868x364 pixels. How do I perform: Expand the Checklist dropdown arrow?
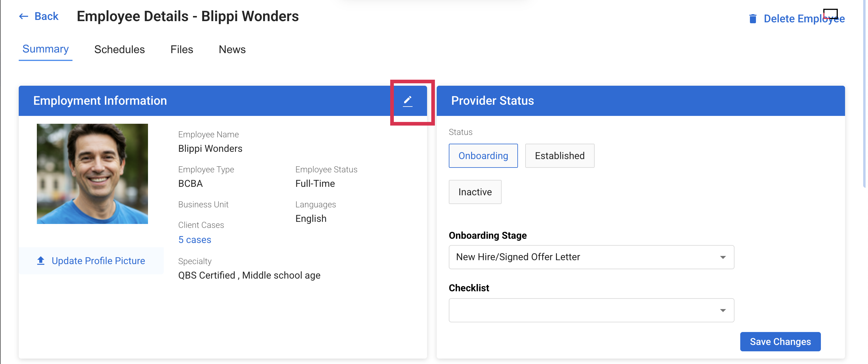pos(722,310)
